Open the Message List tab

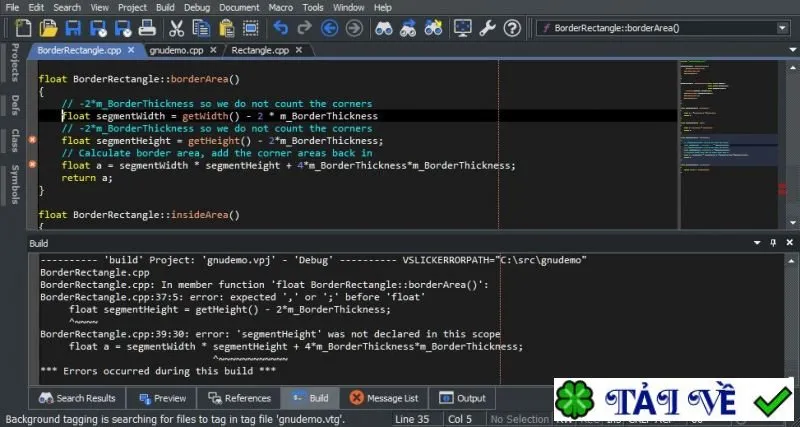coord(385,398)
